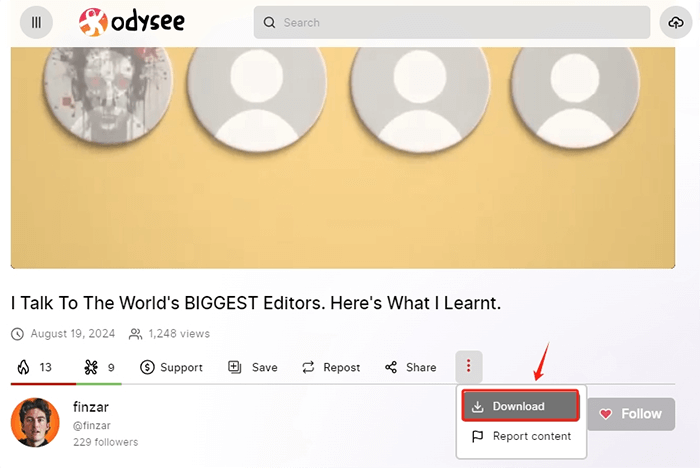Image resolution: width=700 pixels, height=468 pixels.
Task: Click the download arrow icon in menu
Action: (478, 406)
